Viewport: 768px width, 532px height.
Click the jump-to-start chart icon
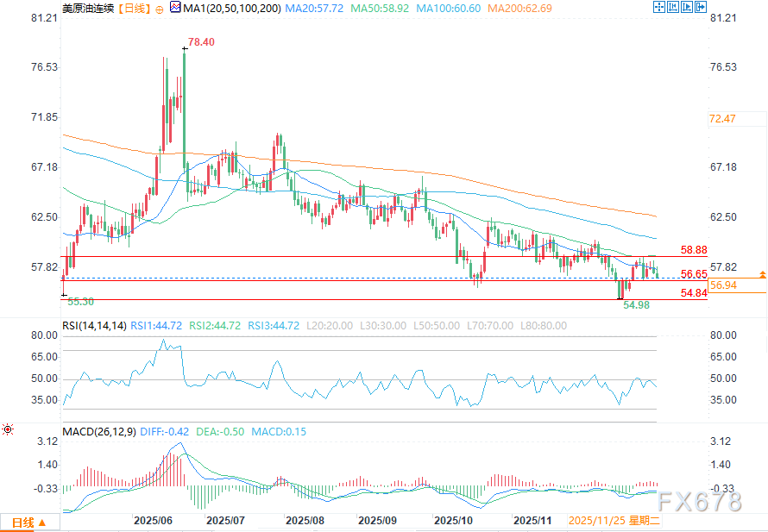coord(673,8)
